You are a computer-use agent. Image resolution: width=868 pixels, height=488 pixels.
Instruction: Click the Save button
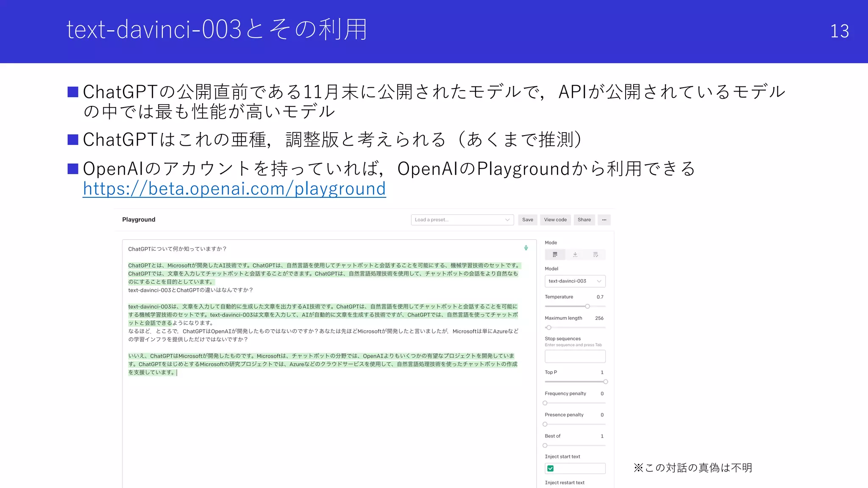pyautogui.click(x=528, y=220)
